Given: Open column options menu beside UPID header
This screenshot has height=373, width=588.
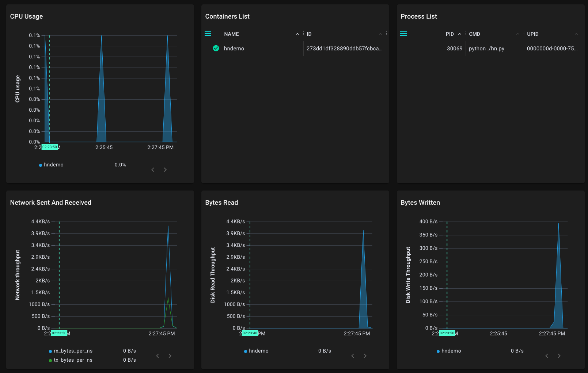Looking at the screenshot, I should (x=581, y=34).
